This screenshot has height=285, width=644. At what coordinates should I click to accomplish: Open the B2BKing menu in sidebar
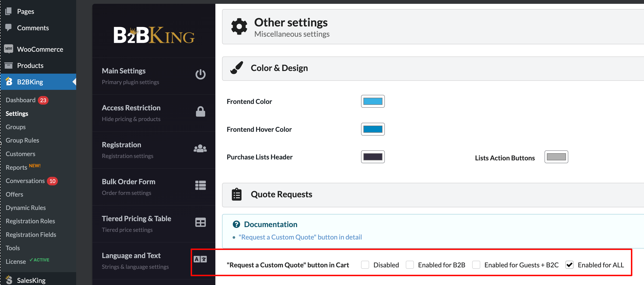click(30, 81)
